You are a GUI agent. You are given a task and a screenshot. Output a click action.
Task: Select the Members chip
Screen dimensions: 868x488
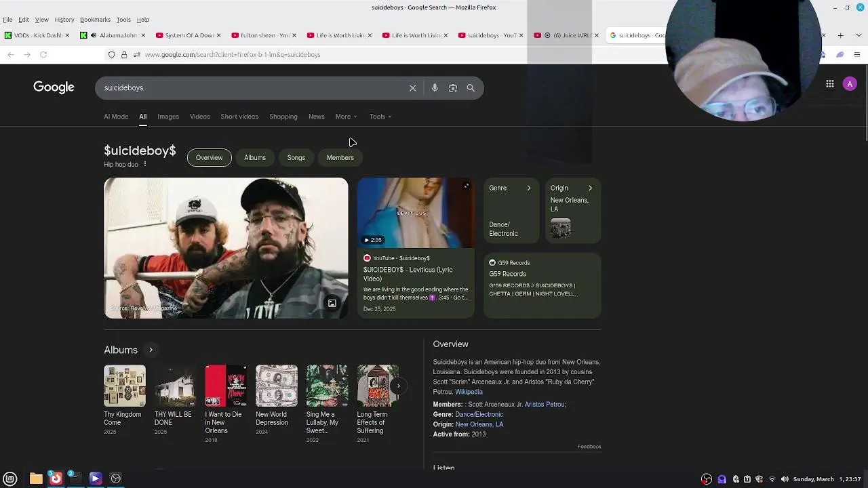click(340, 157)
